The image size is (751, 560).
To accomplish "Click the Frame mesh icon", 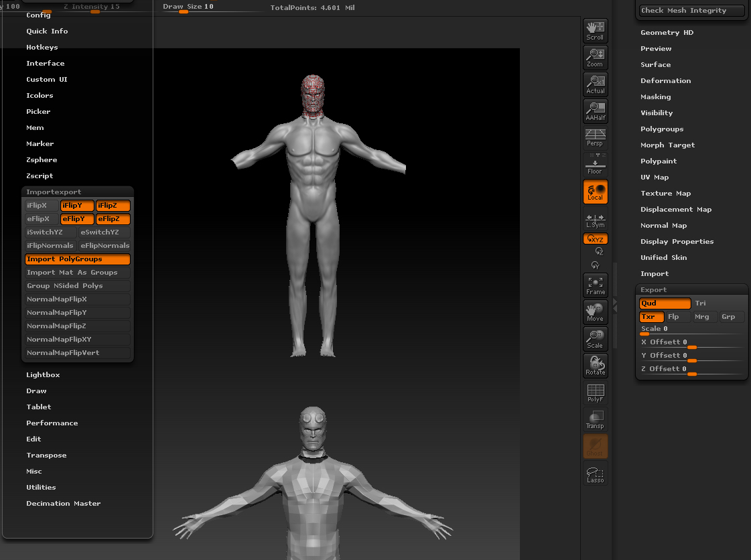I will click(595, 286).
